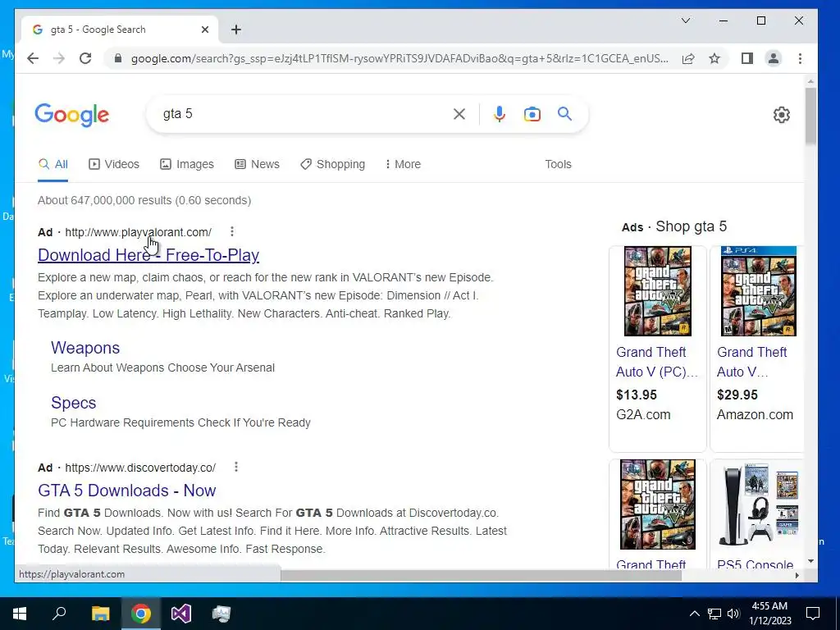
Task: Switch to the Videos tab
Action: point(113,164)
